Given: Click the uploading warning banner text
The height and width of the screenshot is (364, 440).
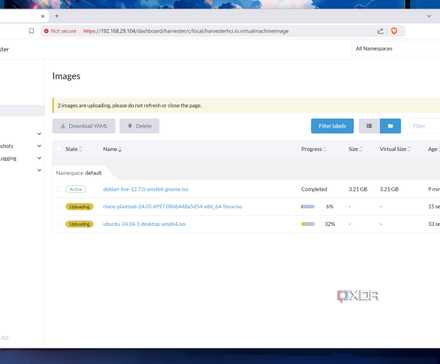Looking at the screenshot, I should point(129,106).
